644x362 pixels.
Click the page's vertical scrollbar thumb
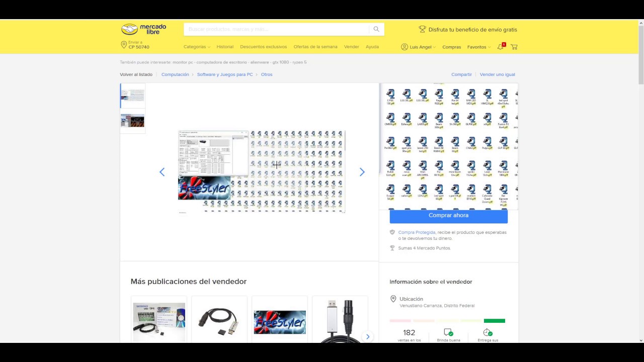(x=641, y=54)
